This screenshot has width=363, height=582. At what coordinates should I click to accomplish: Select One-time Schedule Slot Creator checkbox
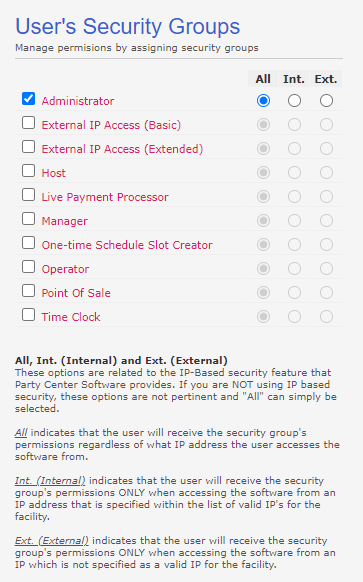[29, 243]
